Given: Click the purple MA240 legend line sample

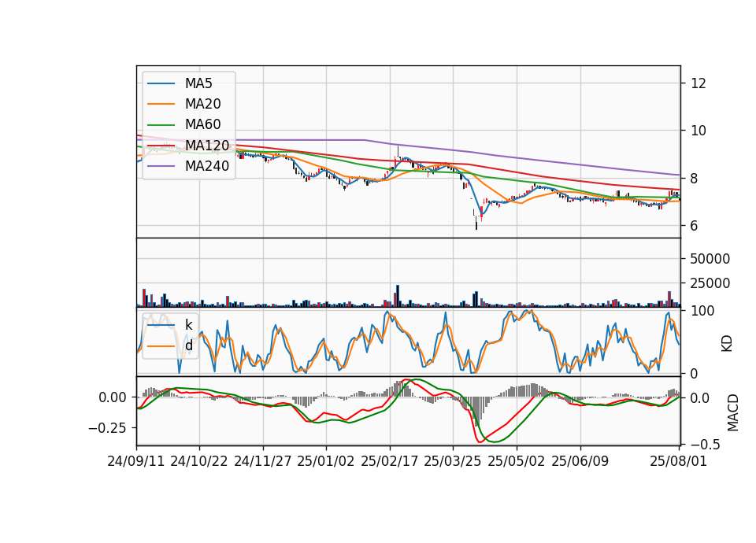Looking at the screenshot, I should pyautogui.click(x=161, y=166).
